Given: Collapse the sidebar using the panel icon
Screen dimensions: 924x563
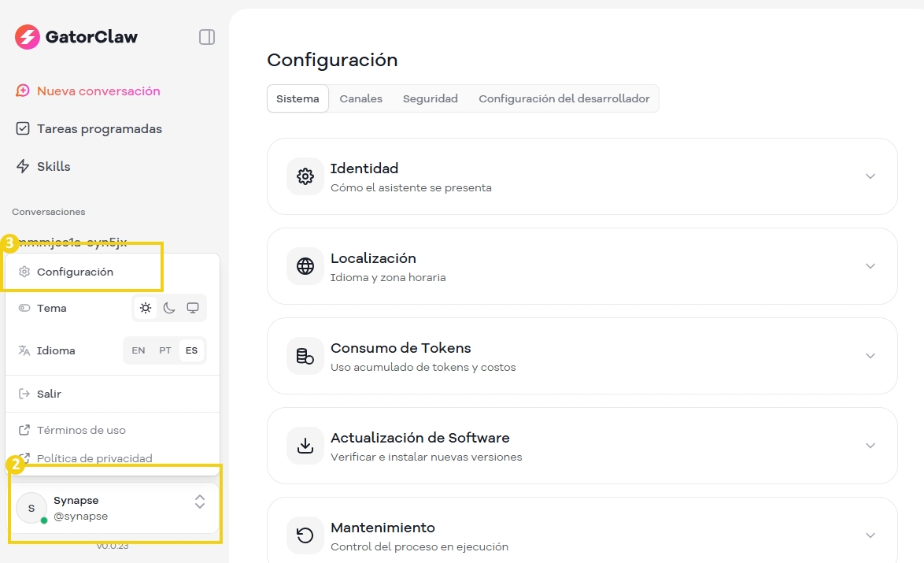Looking at the screenshot, I should click(x=206, y=36).
